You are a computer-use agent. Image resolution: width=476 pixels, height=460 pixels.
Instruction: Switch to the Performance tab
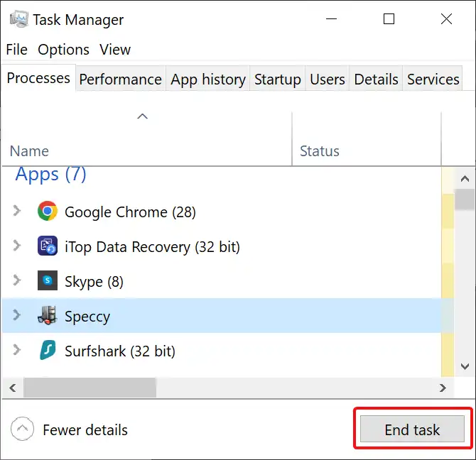(x=121, y=79)
